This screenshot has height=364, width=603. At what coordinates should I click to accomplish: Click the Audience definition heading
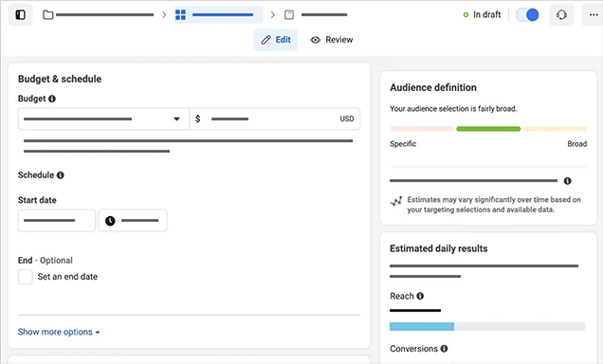click(x=433, y=87)
